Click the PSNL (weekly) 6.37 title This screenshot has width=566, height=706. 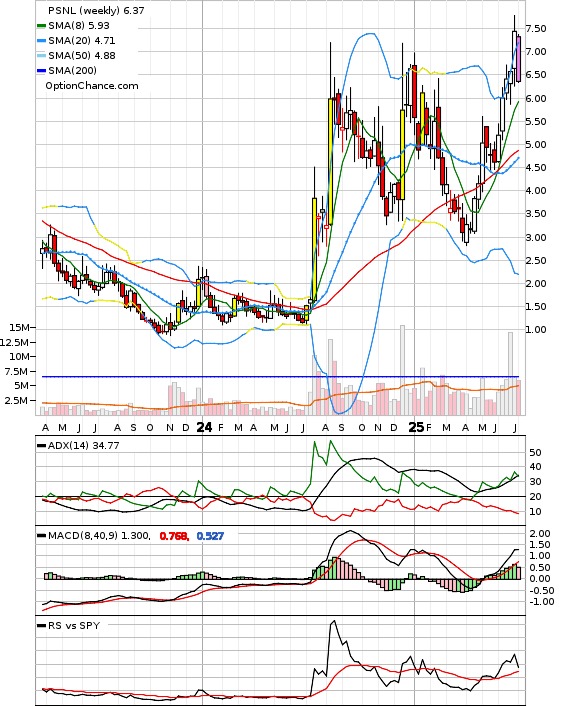click(96, 10)
